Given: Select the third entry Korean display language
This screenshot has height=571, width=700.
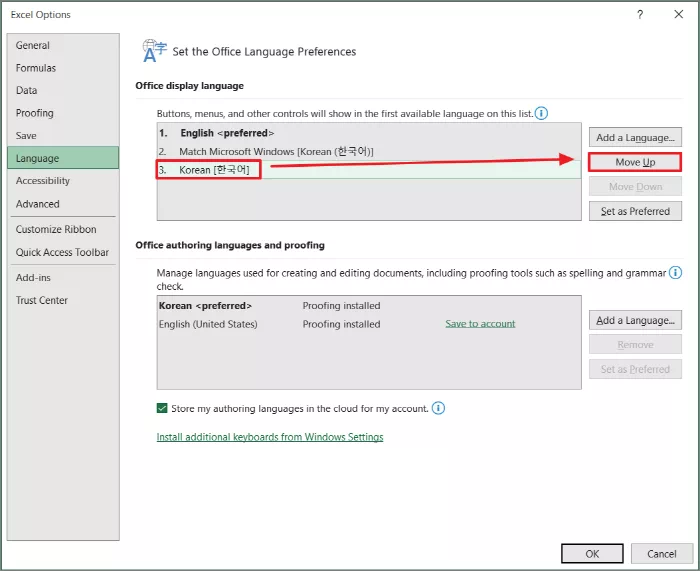Looking at the screenshot, I should [x=369, y=170].
